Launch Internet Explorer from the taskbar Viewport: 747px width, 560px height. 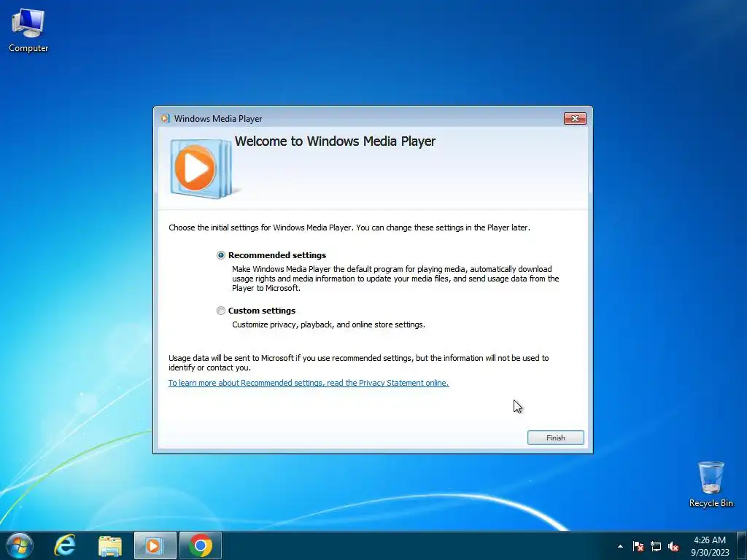coord(65,545)
